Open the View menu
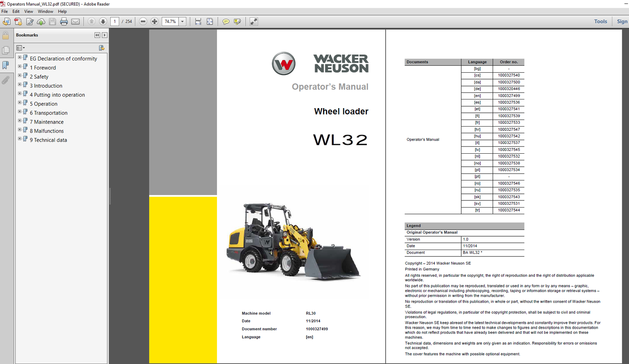This screenshot has width=629, height=364. coord(29,11)
